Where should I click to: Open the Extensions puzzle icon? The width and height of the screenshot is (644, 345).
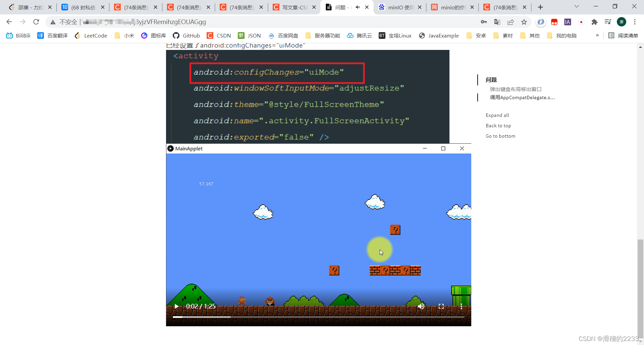[594, 22]
